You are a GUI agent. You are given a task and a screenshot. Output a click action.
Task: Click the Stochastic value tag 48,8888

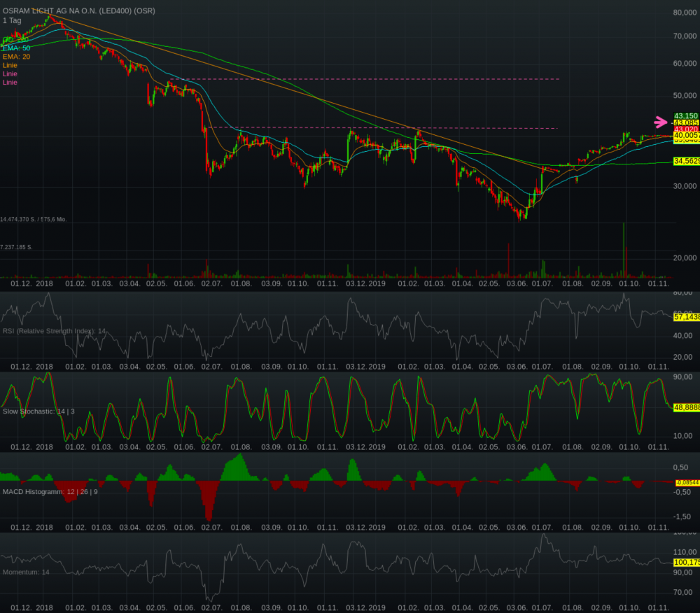686,407
